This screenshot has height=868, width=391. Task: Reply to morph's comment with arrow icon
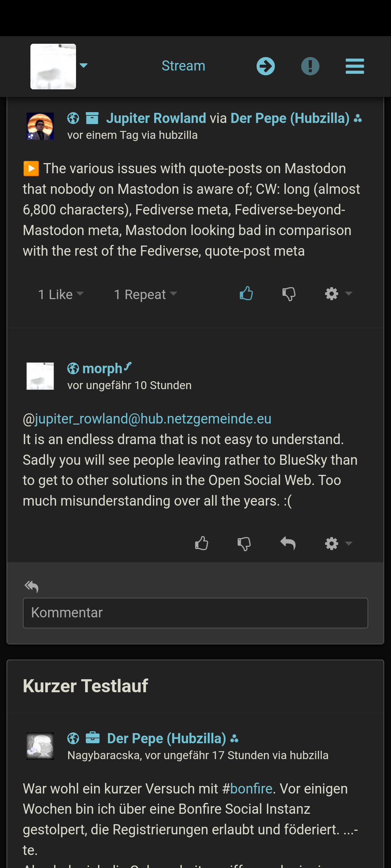[288, 543]
